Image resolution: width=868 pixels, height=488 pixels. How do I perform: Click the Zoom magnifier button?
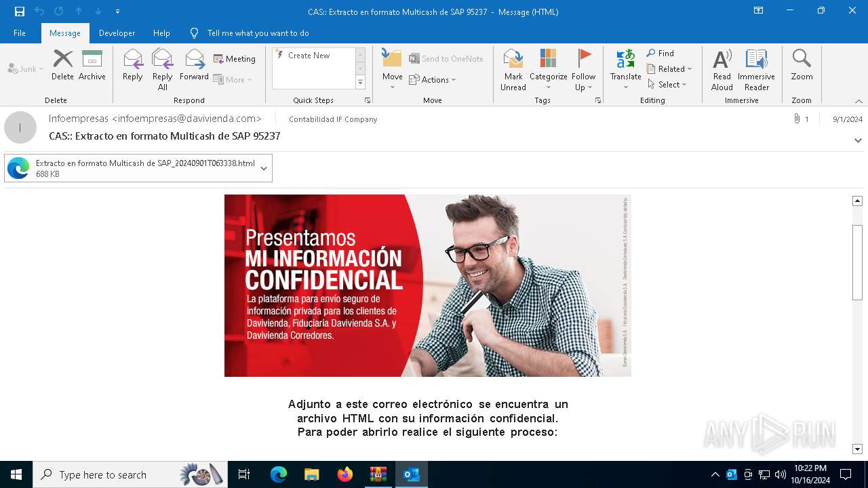pos(802,65)
